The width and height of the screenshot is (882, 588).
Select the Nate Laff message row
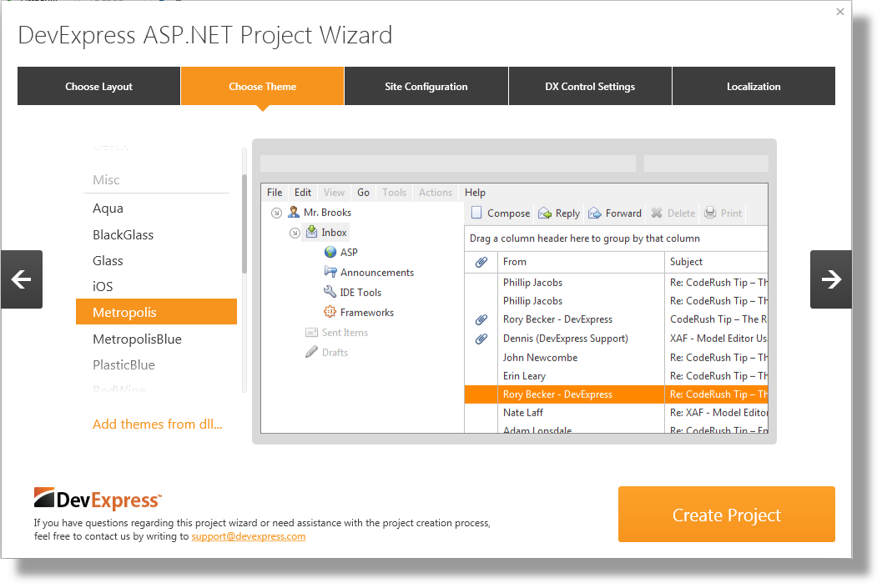(616, 413)
